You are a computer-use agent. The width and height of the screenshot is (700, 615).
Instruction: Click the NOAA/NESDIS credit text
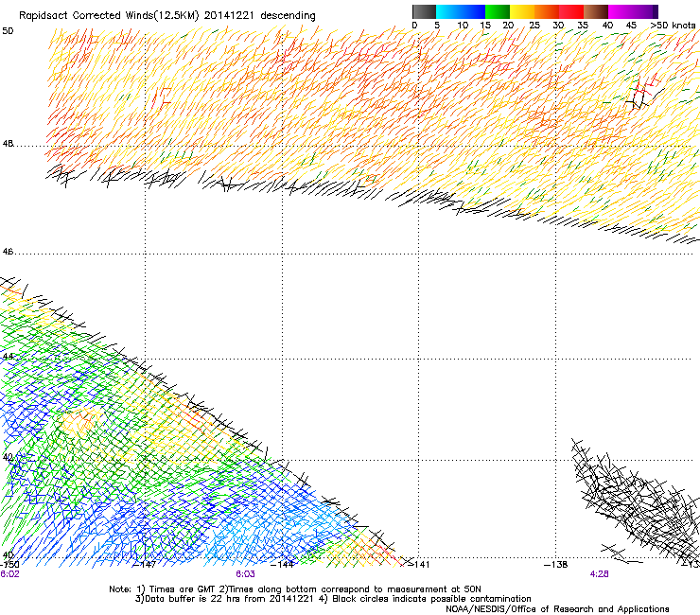[x=557, y=609]
